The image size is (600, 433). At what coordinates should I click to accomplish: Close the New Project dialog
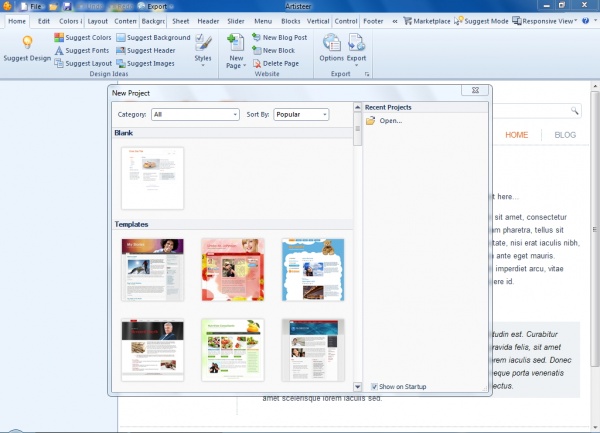(475, 90)
